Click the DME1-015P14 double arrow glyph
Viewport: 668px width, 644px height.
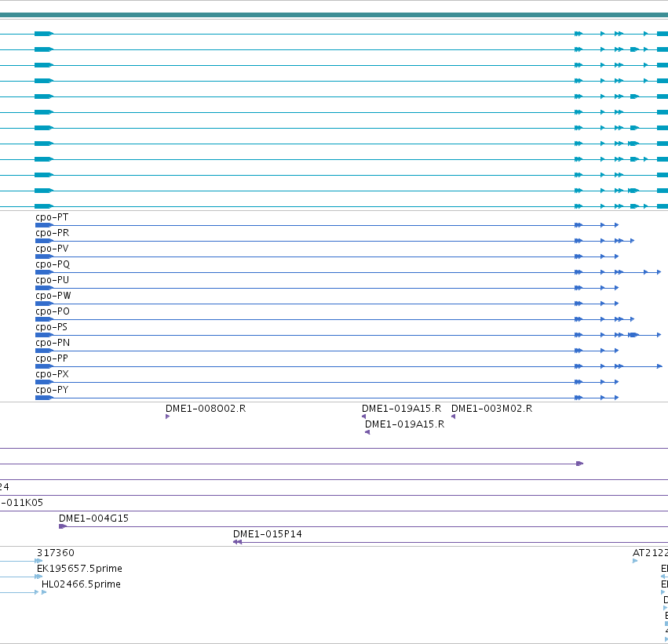pyautogui.click(x=237, y=542)
